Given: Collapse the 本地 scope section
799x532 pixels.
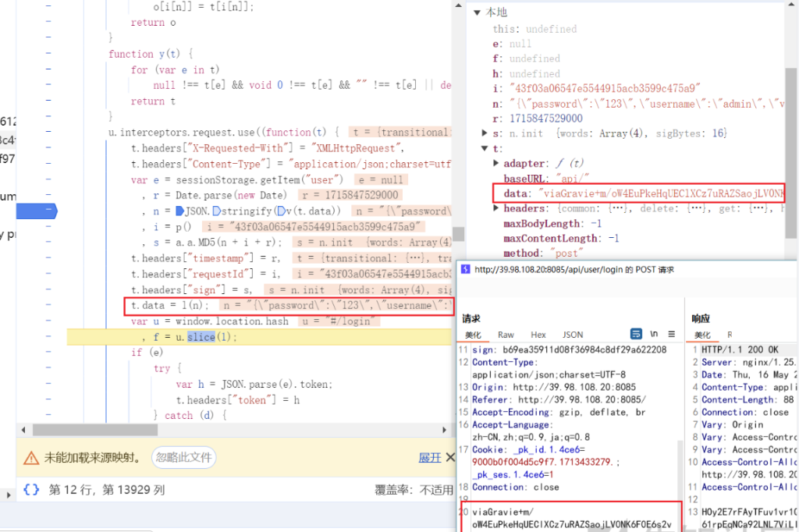Looking at the screenshot, I should pyautogui.click(x=478, y=12).
